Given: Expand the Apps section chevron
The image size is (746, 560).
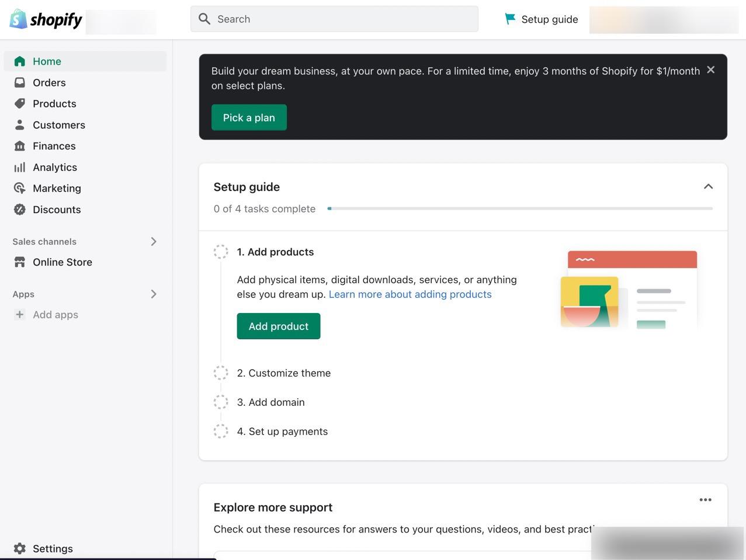Looking at the screenshot, I should (x=154, y=294).
